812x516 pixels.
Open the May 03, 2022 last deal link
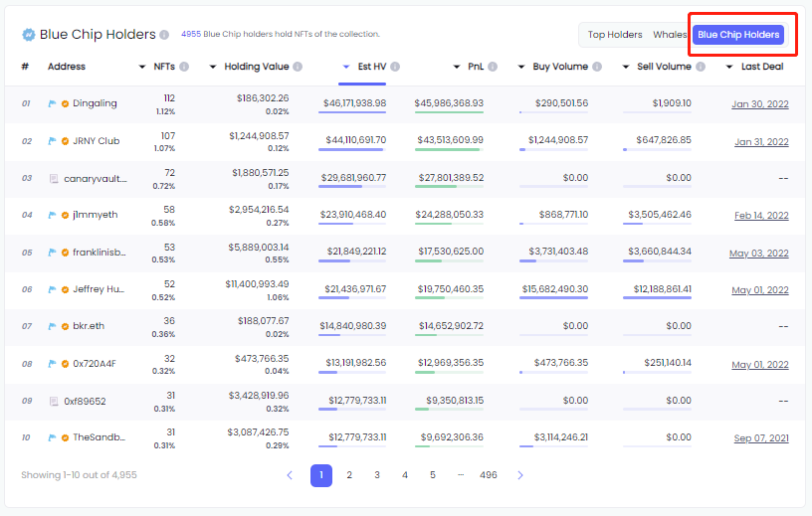click(x=758, y=254)
